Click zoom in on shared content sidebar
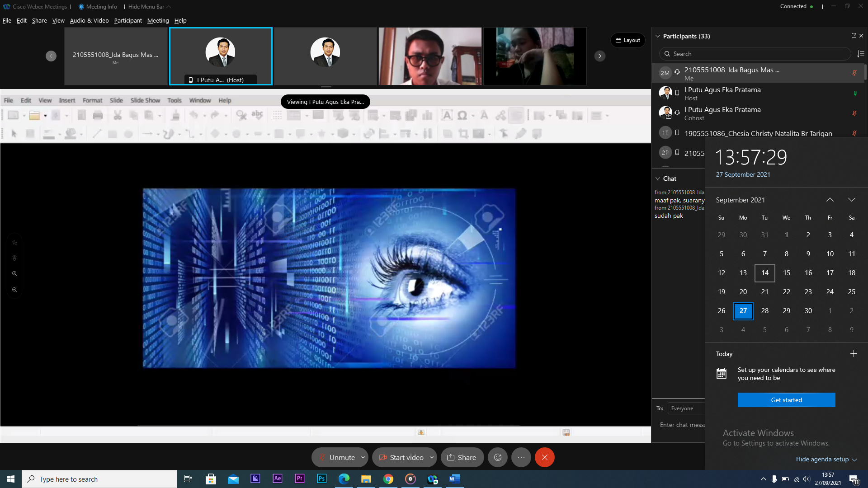Viewport: 868px width, 488px height. (x=14, y=273)
